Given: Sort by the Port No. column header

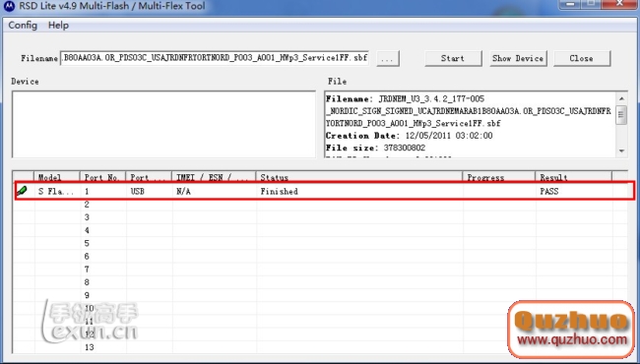Looking at the screenshot, I should click(x=102, y=177).
